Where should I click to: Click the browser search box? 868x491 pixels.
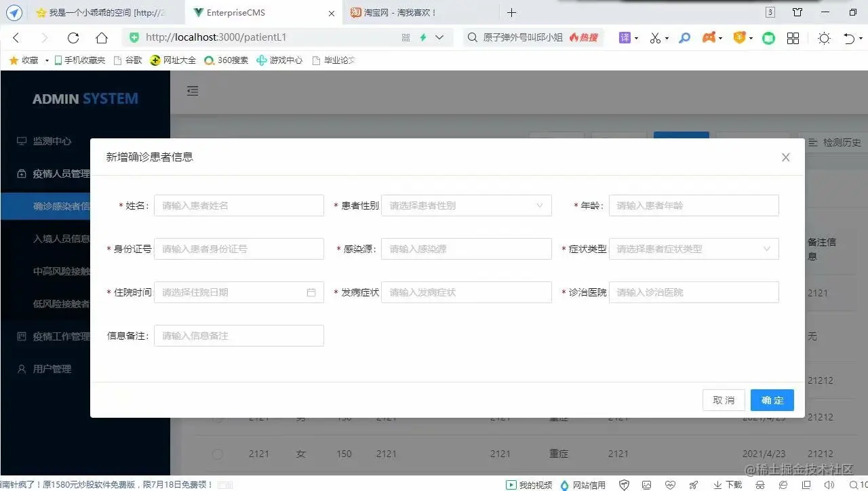point(534,38)
